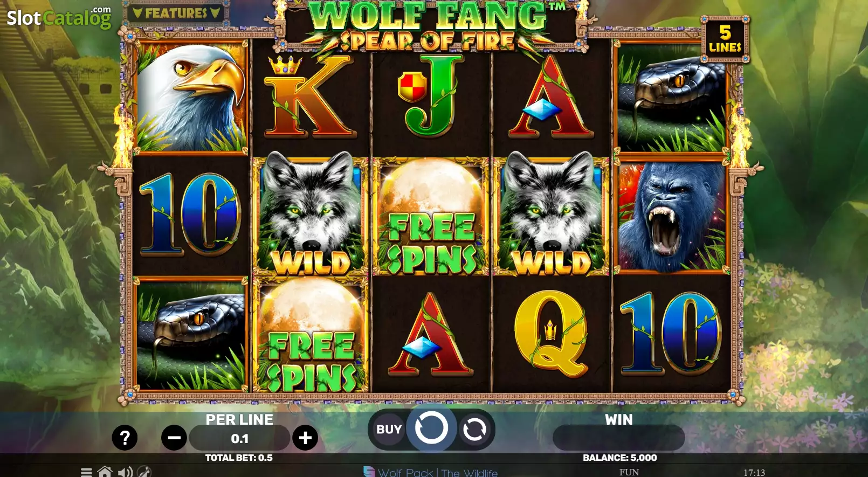The width and height of the screenshot is (868, 477).
Task: Expand the FEATURES dropdown
Action: point(176,12)
